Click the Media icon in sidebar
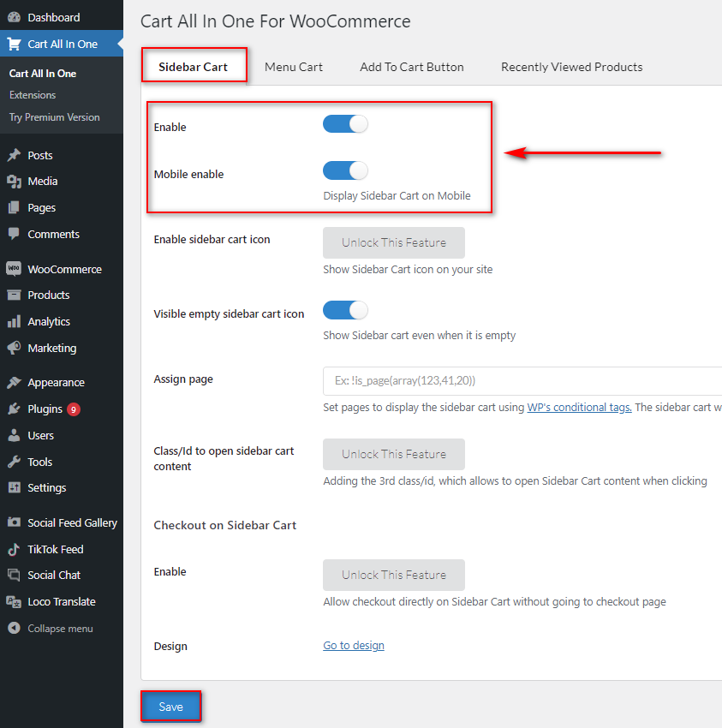722x728 pixels. click(14, 181)
